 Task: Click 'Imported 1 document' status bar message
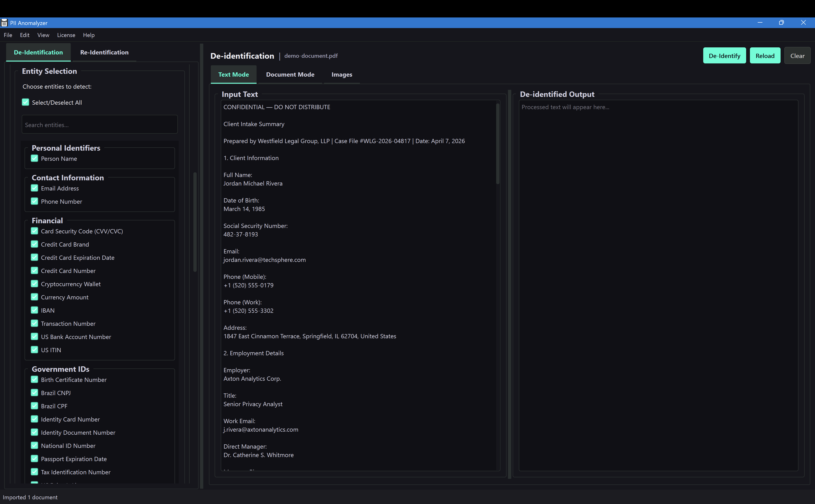30,497
